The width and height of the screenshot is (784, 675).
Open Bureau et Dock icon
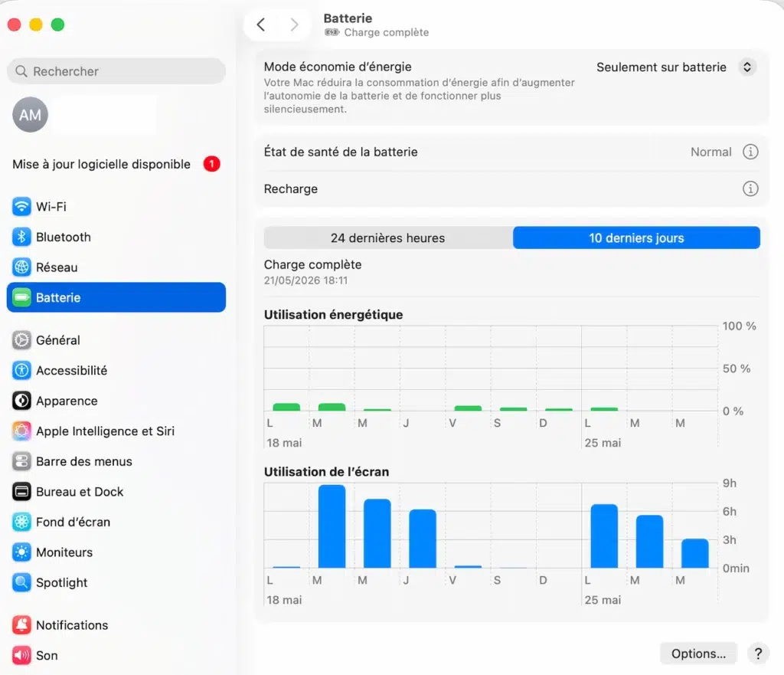(21, 492)
